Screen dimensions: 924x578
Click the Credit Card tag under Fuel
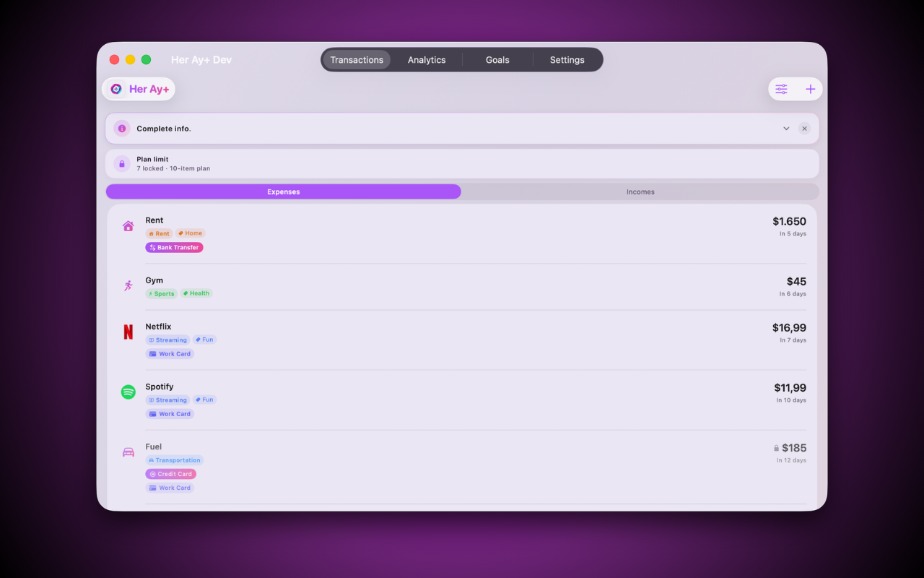[170, 474]
